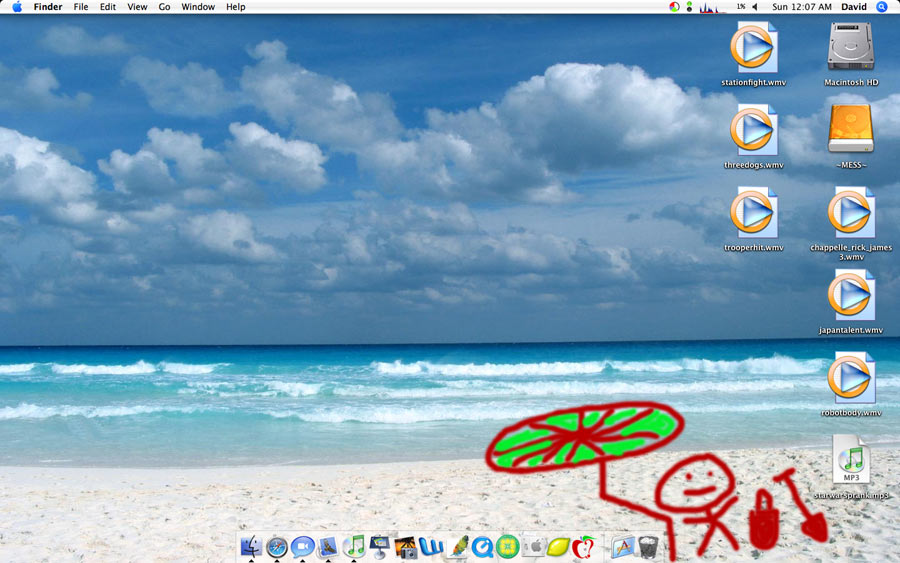Click the threedogs.wmv file name label

(x=754, y=165)
